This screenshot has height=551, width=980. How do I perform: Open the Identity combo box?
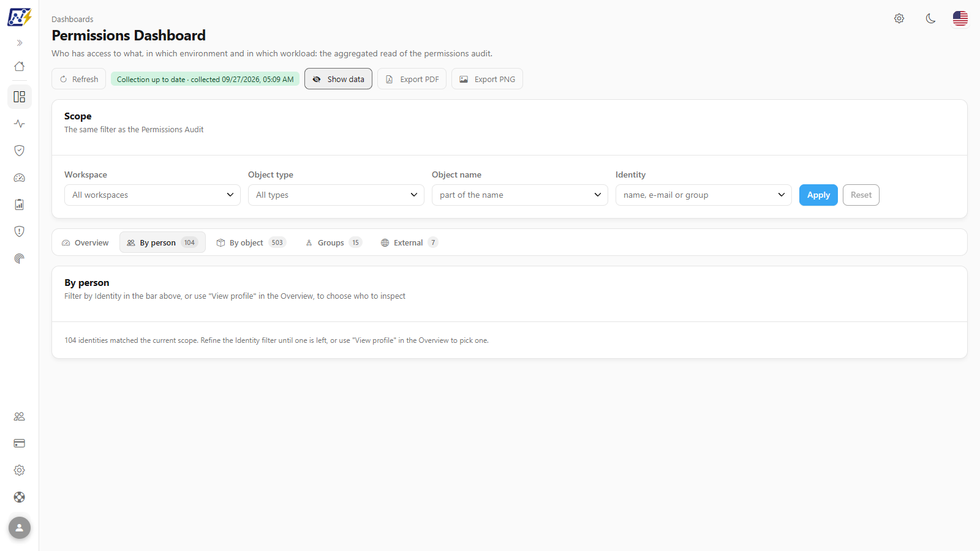(x=704, y=195)
